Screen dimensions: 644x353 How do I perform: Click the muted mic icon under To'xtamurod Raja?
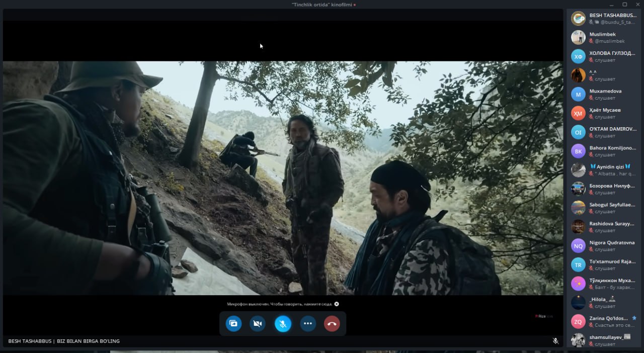coord(592,269)
